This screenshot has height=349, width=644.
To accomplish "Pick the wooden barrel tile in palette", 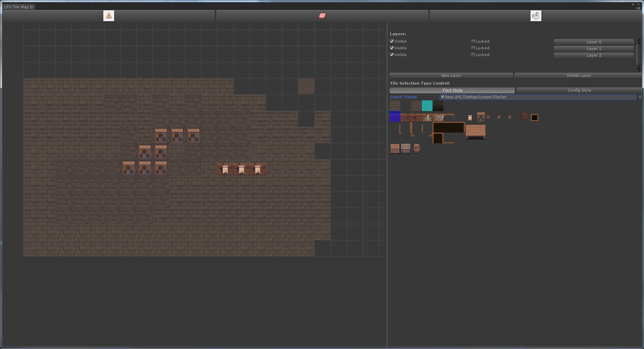I will [x=416, y=148].
